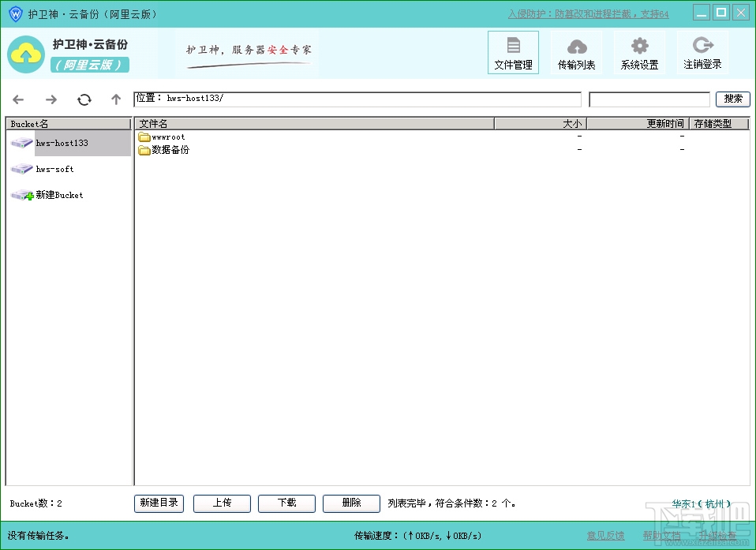The height and width of the screenshot is (550, 756).
Task: Click 注销登录 to log out
Action: tap(702, 53)
